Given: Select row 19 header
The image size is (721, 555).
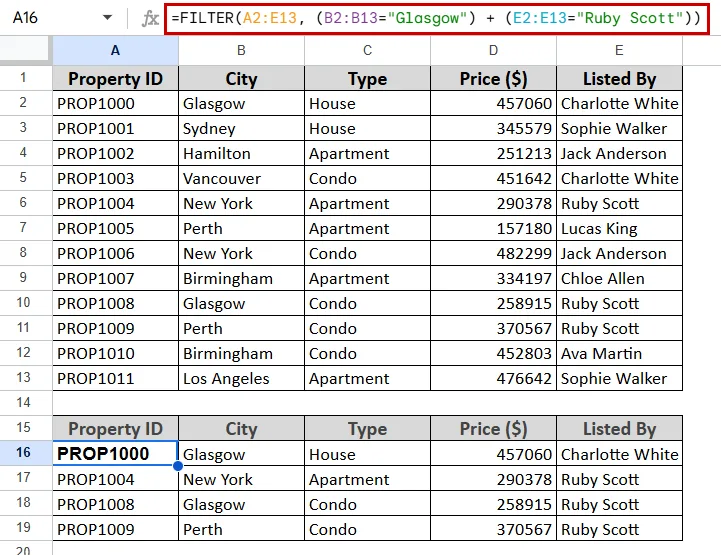Looking at the screenshot, I should (23, 527).
